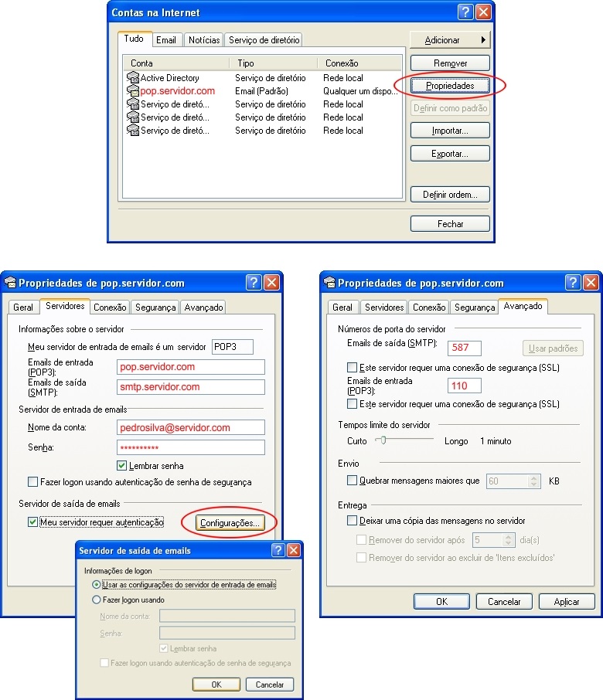The image size is (603, 700).
Task: Select Fazer logon usando radio option
Action: point(96,600)
